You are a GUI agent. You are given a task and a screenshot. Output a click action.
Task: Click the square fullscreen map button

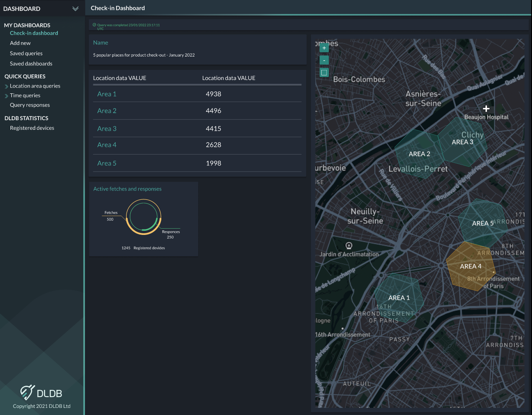tap(324, 72)
